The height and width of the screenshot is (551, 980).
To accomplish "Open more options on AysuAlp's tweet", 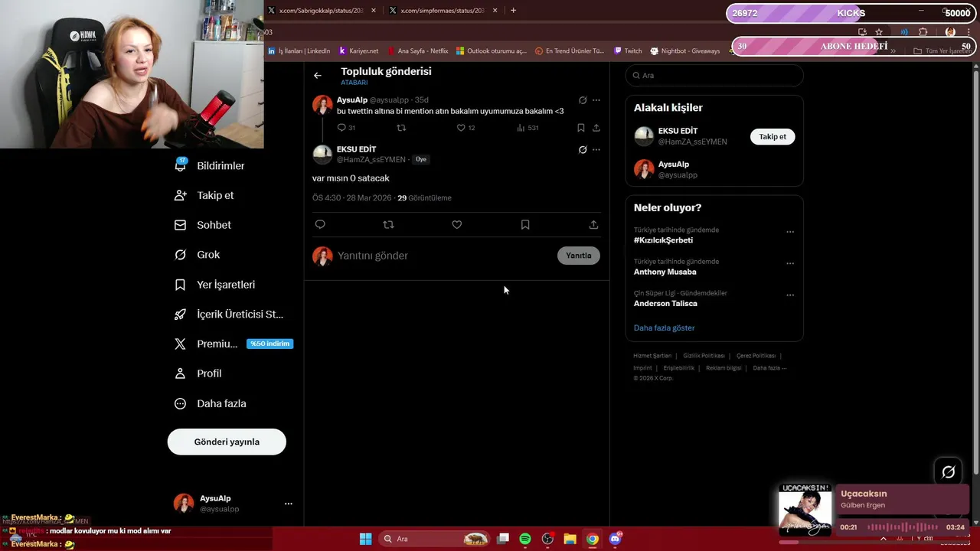I will [x=596, y=100].
